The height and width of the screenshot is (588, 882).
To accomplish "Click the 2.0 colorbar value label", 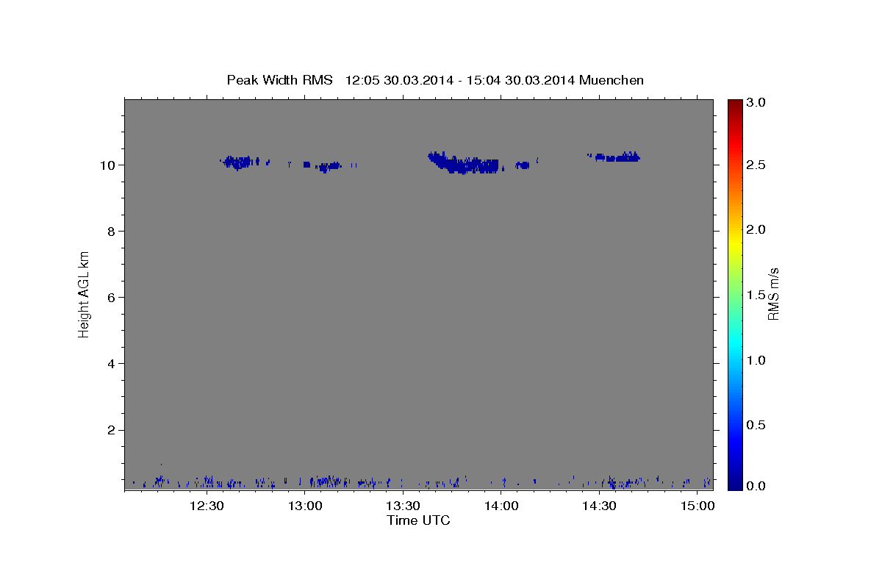I will point(757,230).
